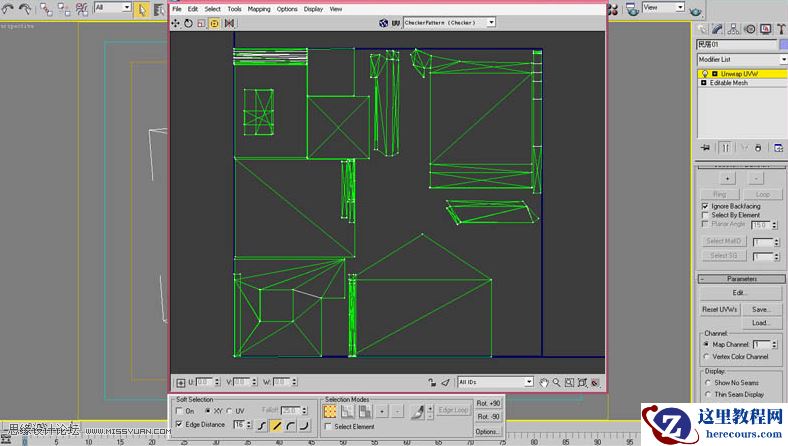Image resolution: width=788 pixels, height=446 pixels.
Task: Open the Motion command panel tab
Action: (x=749, y=29)
